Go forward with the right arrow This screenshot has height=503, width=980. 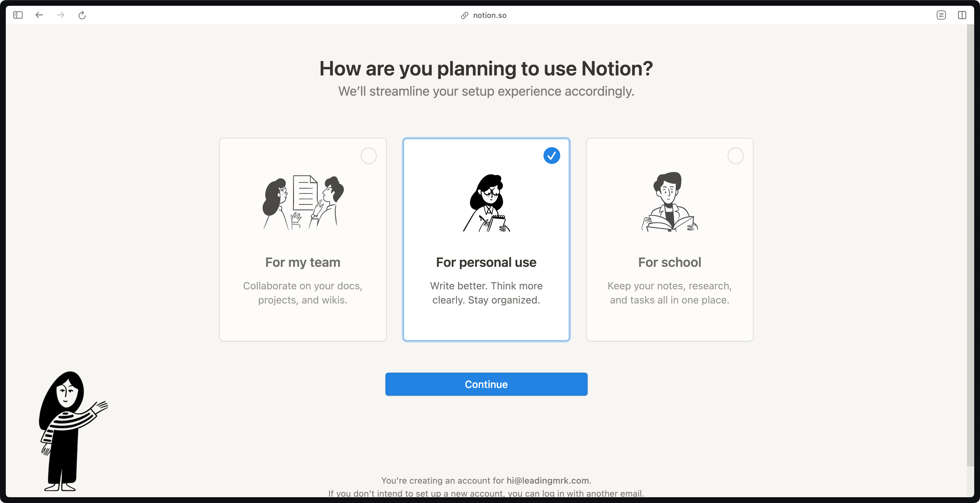tap(60, 15)
